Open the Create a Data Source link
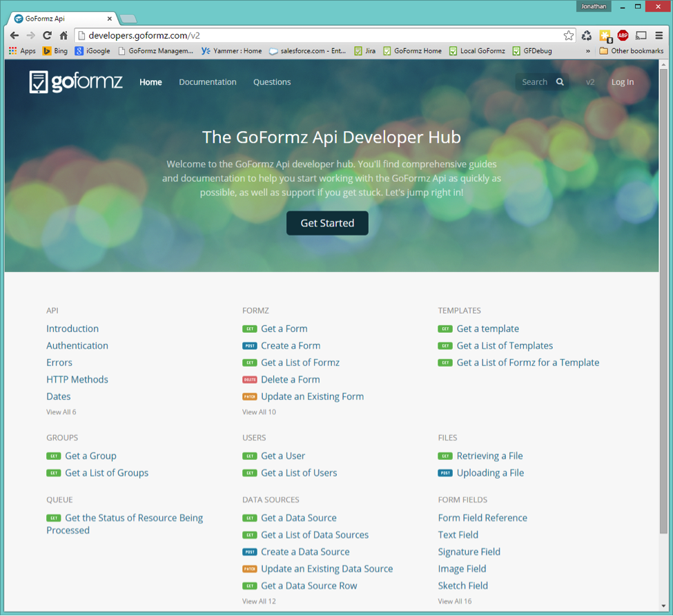The width and height of the screenshot is (673, 616). click(305, 552)
